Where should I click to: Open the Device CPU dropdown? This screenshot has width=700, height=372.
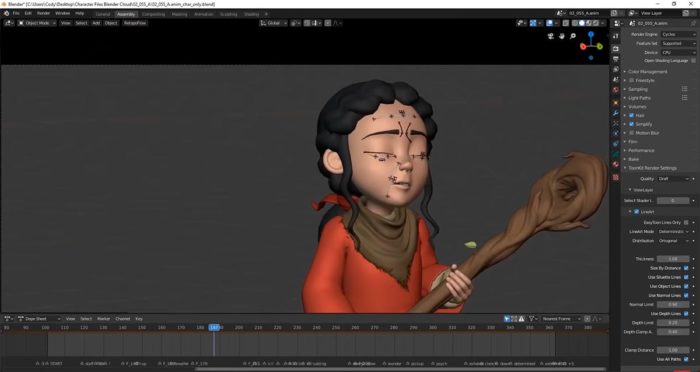(x=678, y=52)
